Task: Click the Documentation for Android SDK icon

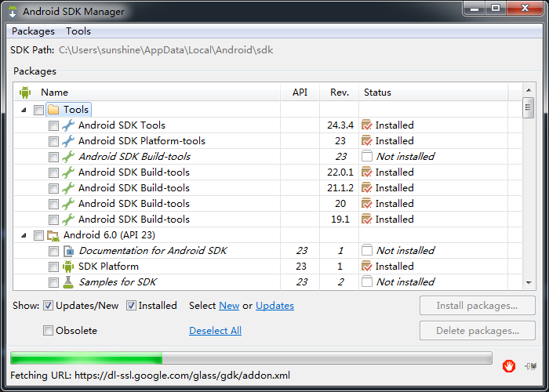Action: tap(68, 251)
